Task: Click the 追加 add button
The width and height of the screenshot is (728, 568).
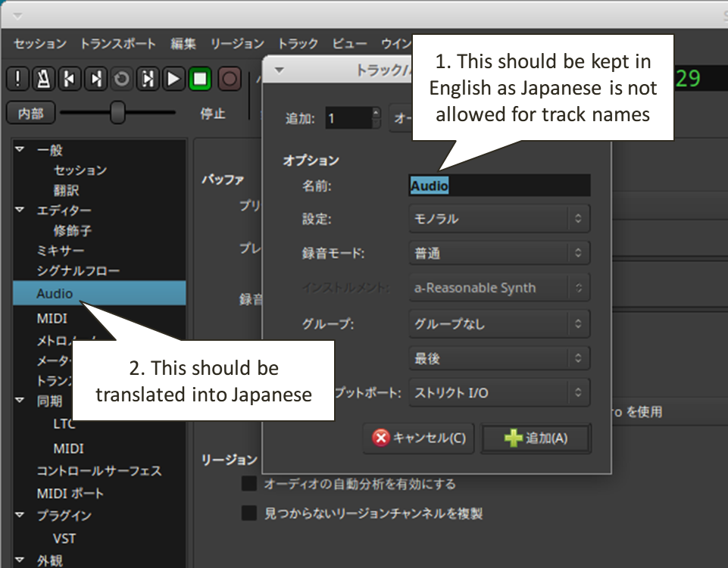Action: [536, 438]
